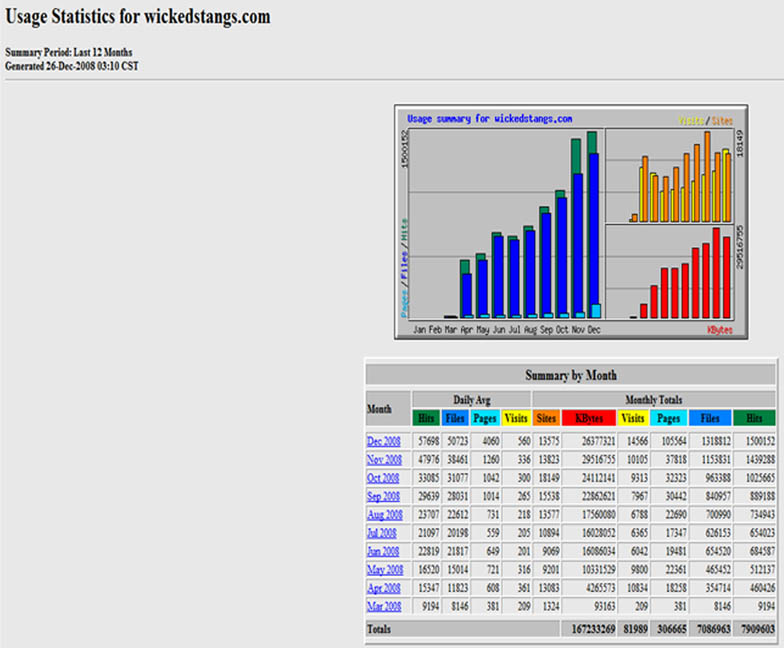Click the orange Sites column header
784x648 pixels.
click(546, 418)
